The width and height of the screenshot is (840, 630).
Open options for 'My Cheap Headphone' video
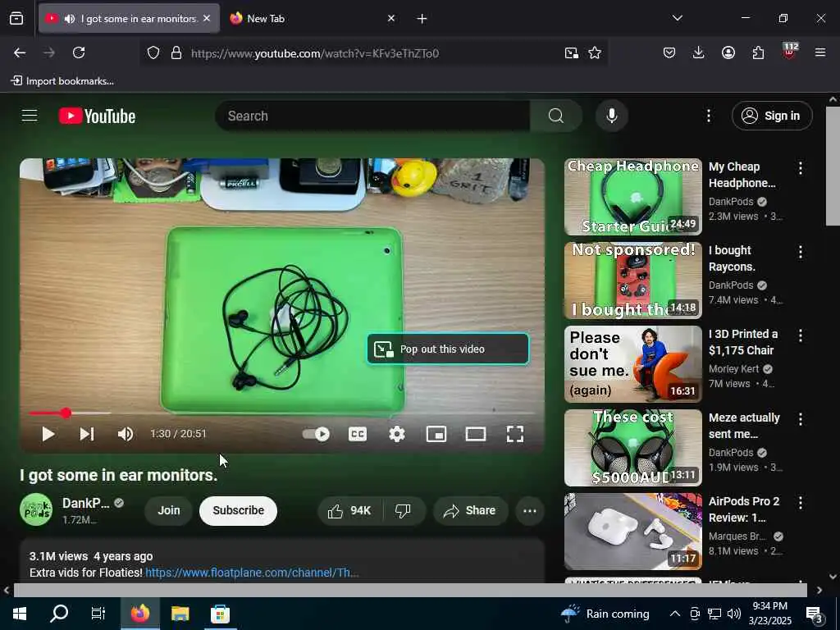(x=801, y=168)
